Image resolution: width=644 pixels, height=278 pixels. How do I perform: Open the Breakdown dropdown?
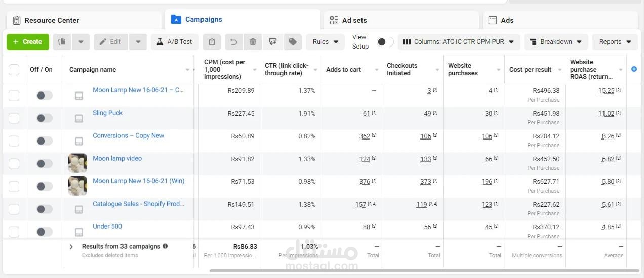coord(556,42)
